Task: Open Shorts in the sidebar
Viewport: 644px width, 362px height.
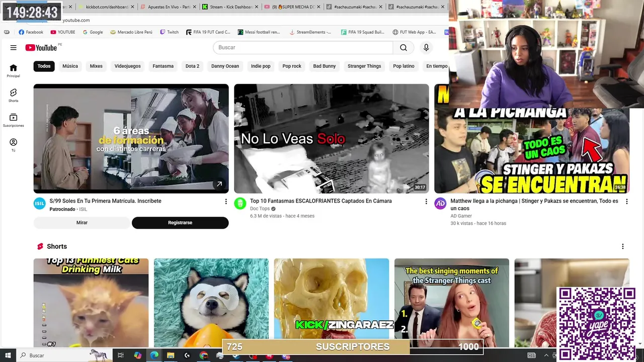Action: click(13, 96)
